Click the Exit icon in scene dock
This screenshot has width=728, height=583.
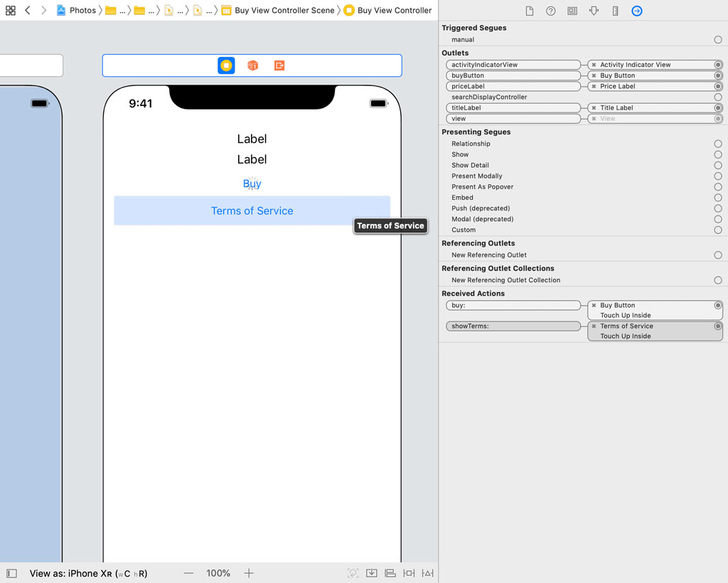[x=279, y=65]
